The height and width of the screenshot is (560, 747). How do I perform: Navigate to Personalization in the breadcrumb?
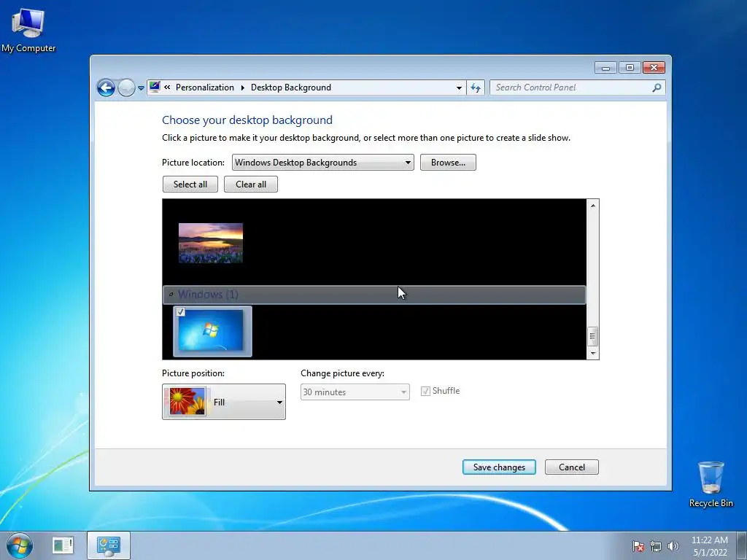(205, 87)
